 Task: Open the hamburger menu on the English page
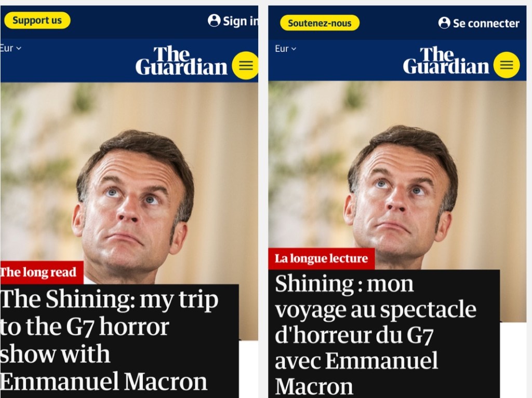(x=245, y=65)
